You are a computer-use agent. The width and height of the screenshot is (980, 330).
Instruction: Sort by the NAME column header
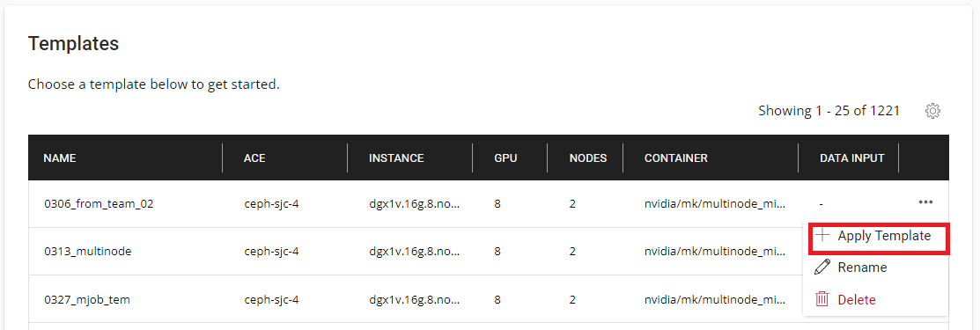click(x=60, y=158)
